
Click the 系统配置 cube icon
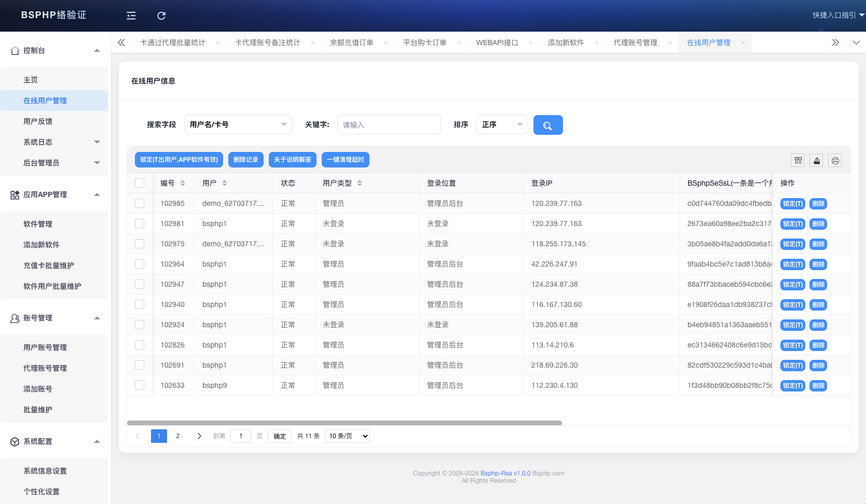pyautogui.click(x=15, y=442)
